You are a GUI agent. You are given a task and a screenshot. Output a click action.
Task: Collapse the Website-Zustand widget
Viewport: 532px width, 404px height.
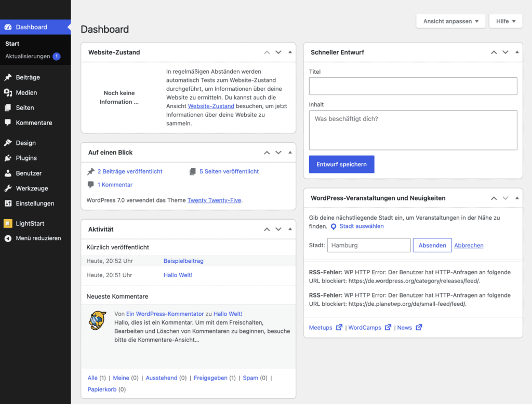click(x=290, y=52)
